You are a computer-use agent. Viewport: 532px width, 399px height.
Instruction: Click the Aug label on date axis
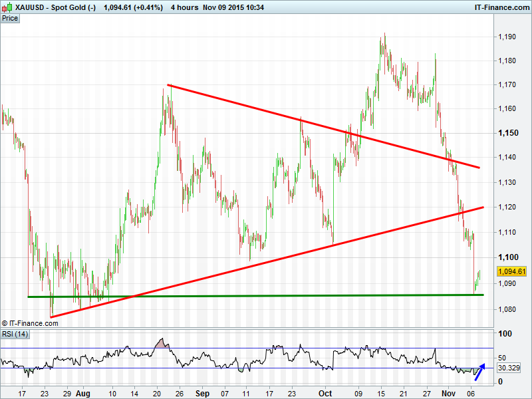pyautogui.click(x=83, y=394)
